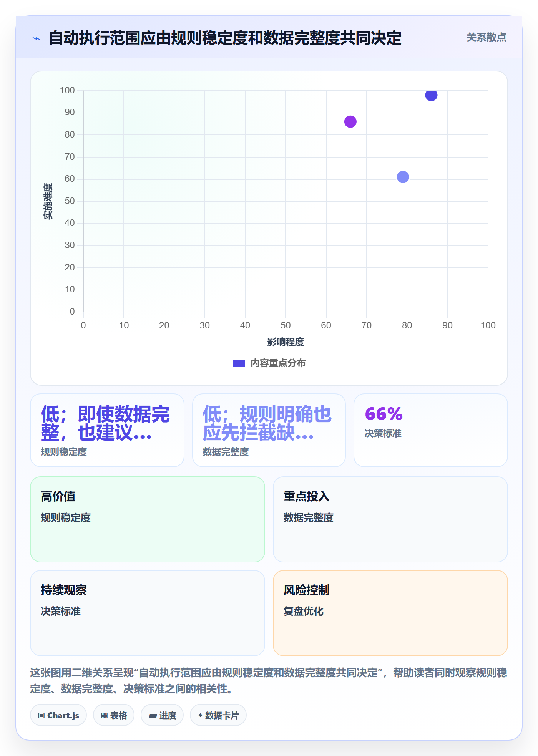Click the 实施难度 y-axis title
This screenshot has height=756, width=538.
click(48, 201)
